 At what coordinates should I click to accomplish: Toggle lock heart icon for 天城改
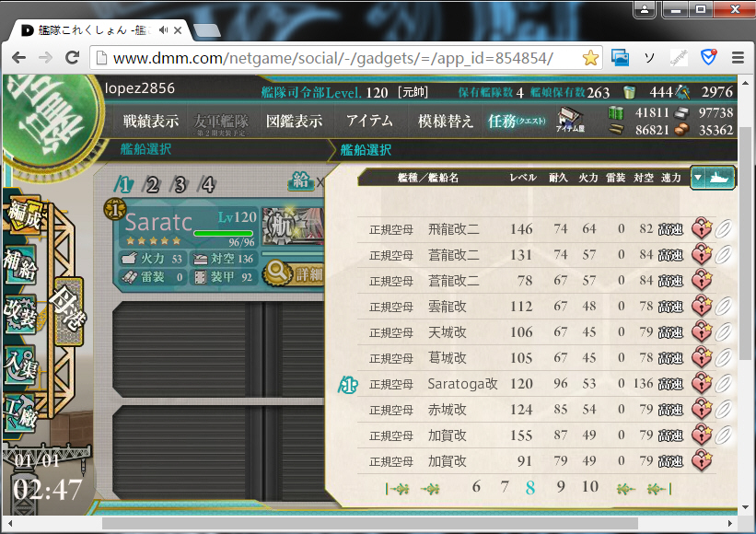coord(702,331)
